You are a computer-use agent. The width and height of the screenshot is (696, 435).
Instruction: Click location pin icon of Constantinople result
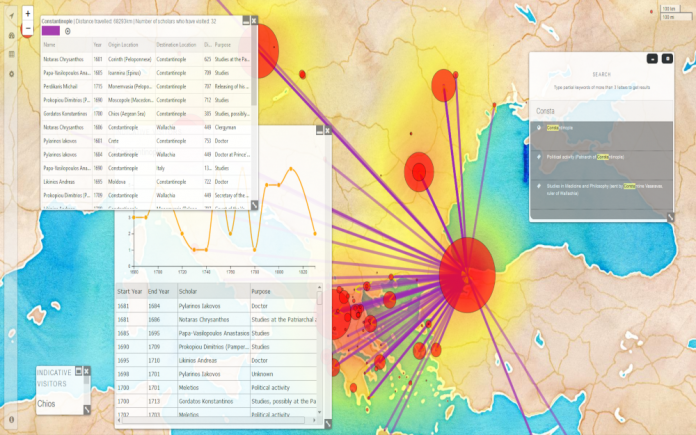click(x=539, y=128)
